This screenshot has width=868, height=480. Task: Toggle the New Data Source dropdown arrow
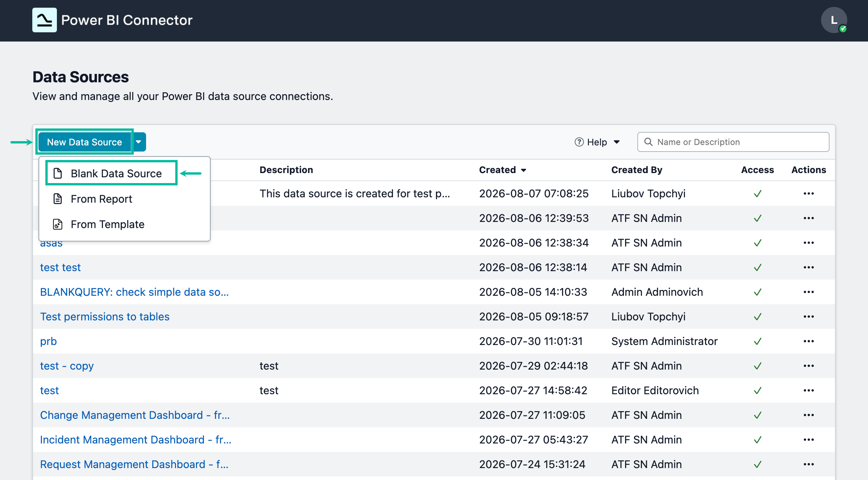click(x=139, y=142)
